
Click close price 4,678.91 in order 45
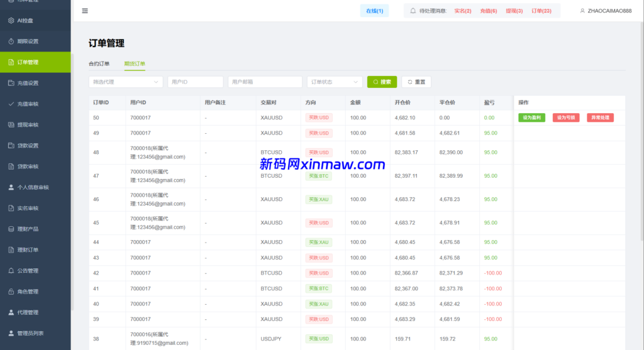pyautogui.click(x=449, y=223)
